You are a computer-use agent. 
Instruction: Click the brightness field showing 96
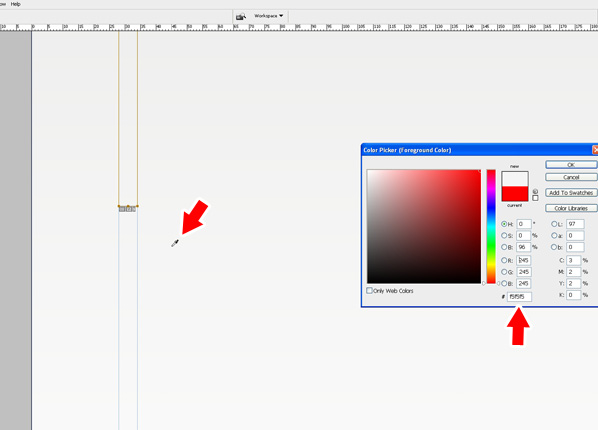pos(524,247)
